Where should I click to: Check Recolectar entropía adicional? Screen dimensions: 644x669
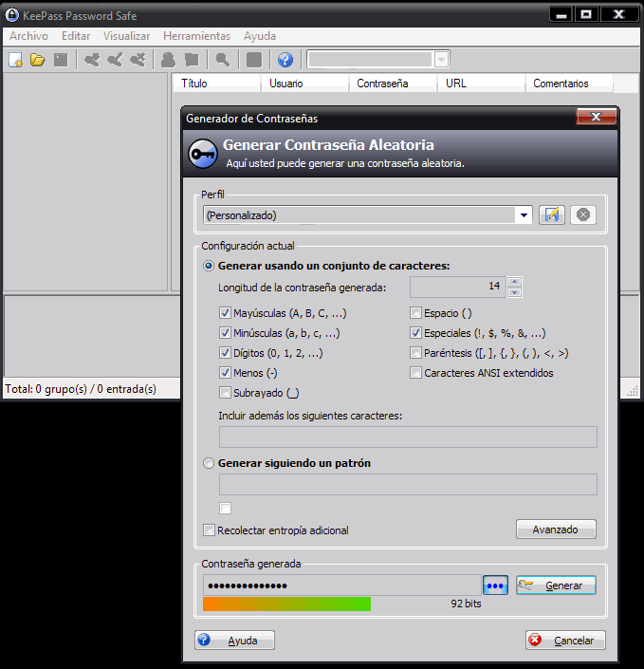pos(209,530)
